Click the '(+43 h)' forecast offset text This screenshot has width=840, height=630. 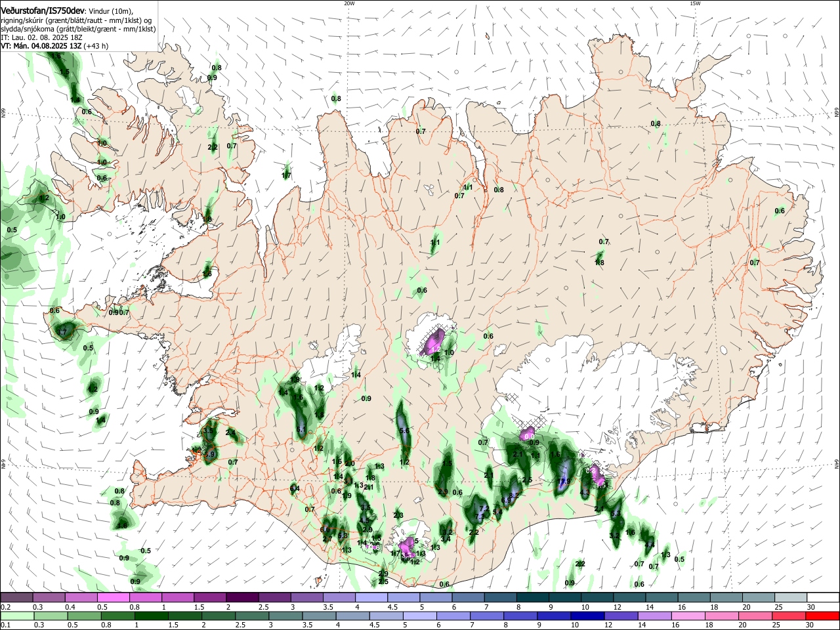pos(96,46)
